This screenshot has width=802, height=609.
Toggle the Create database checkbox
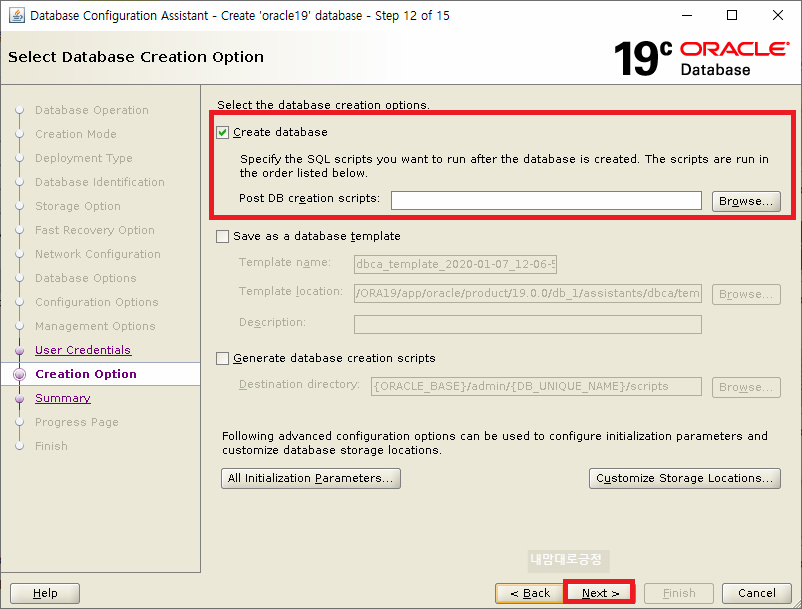point(222,132)
